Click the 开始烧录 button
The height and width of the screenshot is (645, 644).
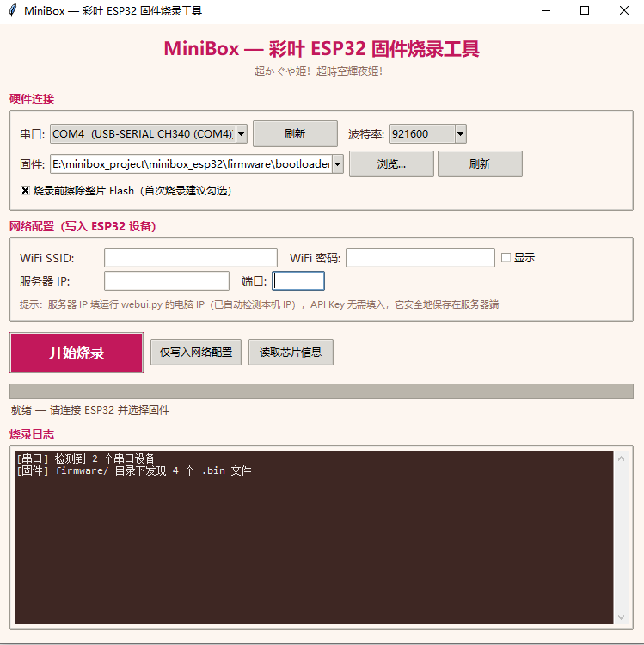pyautogui.click(x=77, y=353)
